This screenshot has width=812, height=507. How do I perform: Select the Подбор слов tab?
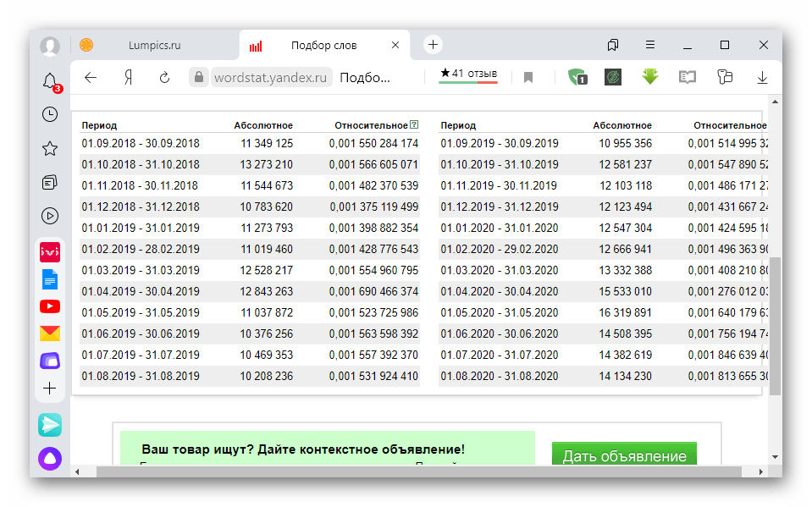click(x=323, y=46)
